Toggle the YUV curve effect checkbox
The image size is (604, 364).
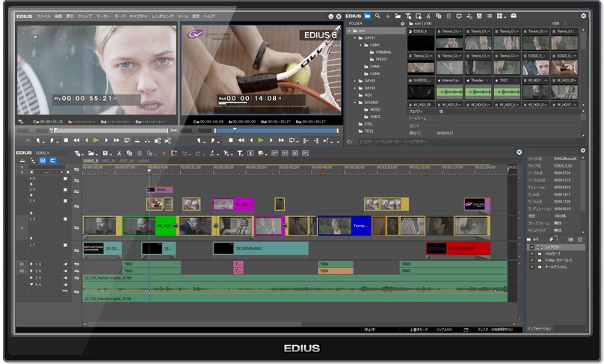pos(532,254)
